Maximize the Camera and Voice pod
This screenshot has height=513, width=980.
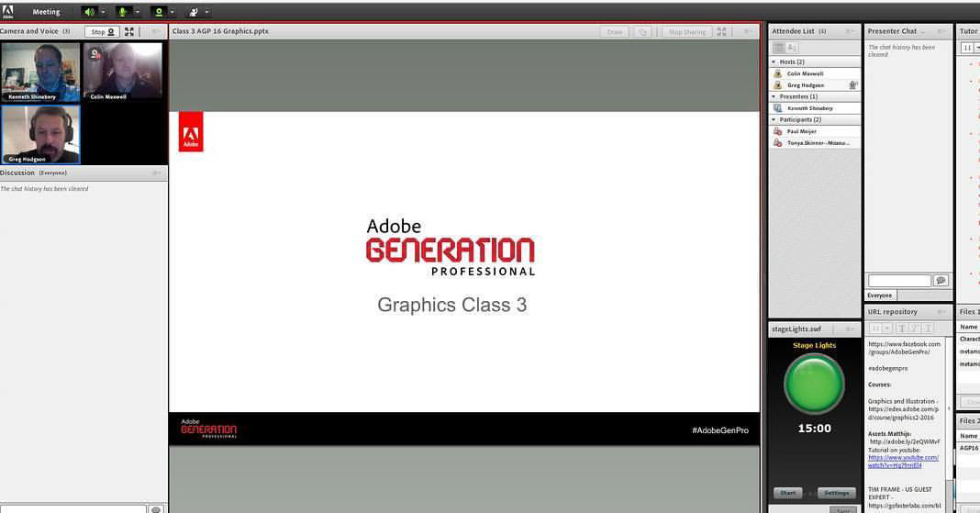click(129, 31)
